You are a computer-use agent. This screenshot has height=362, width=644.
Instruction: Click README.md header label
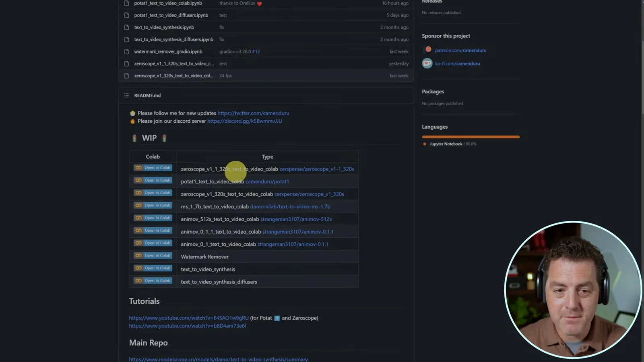point(147,95)
